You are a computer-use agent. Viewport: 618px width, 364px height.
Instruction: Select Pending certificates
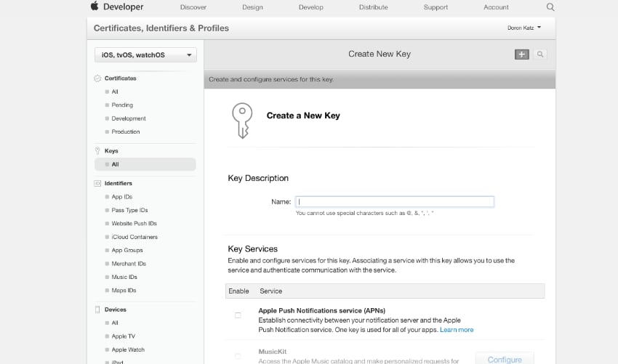pos(122,105)
